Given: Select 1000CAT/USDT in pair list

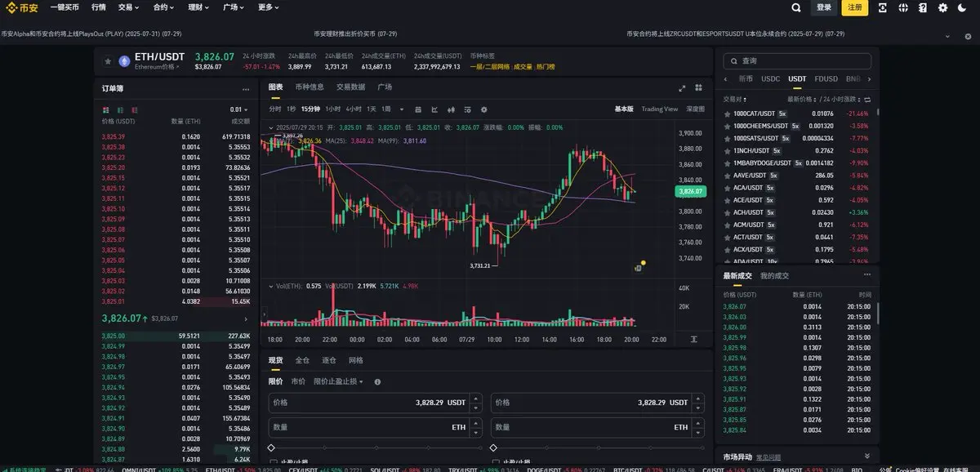Looking at the screenshot, I should click(x=796, y=114).
